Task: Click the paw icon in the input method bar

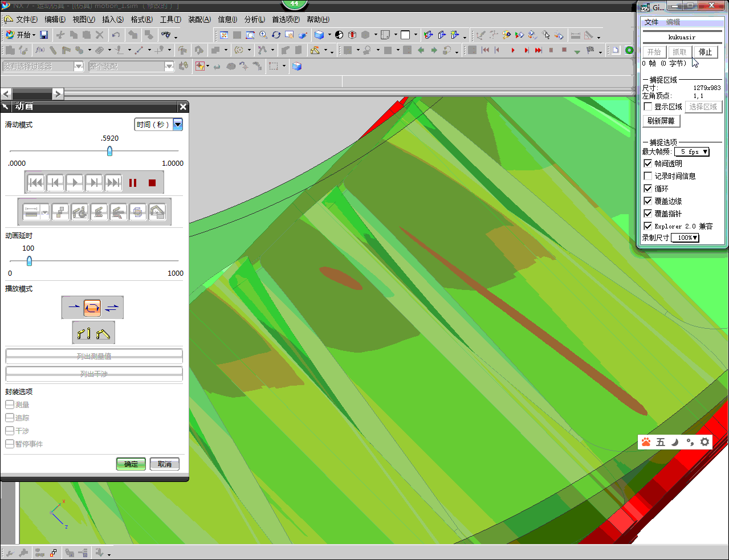Action: point(646,442)
